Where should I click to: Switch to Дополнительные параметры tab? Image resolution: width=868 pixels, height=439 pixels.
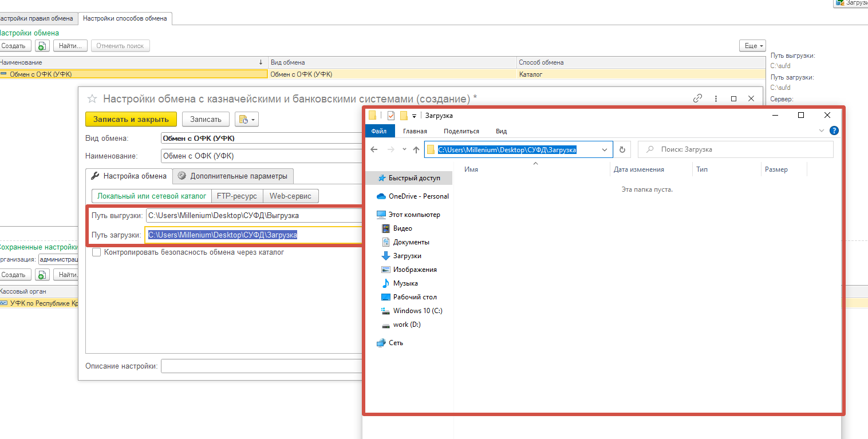[x=234, y=176]
